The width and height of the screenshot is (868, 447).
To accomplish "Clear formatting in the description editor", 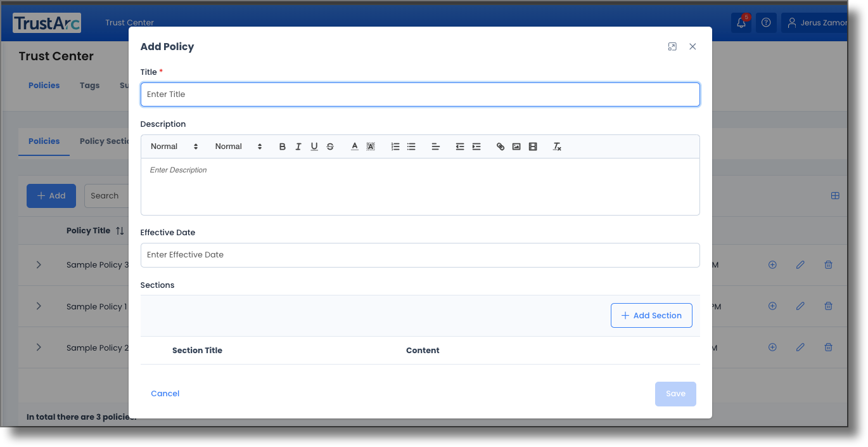I will coord(557,146).
